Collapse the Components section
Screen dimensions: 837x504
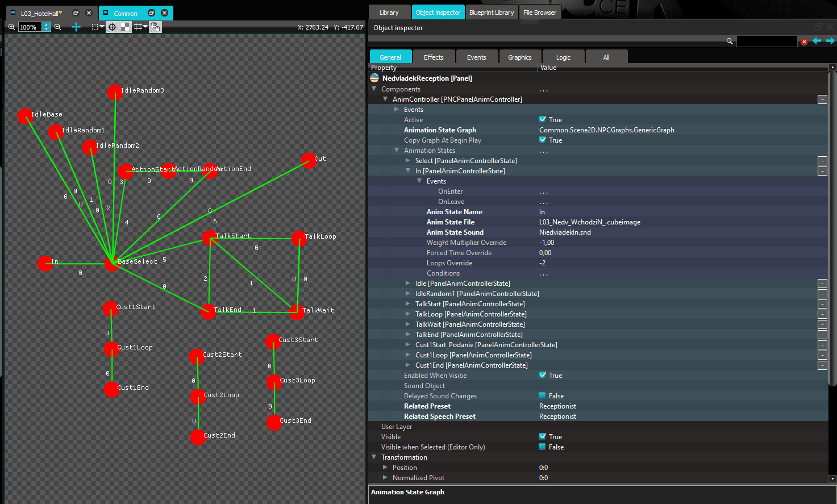click(x=374, y=89)
